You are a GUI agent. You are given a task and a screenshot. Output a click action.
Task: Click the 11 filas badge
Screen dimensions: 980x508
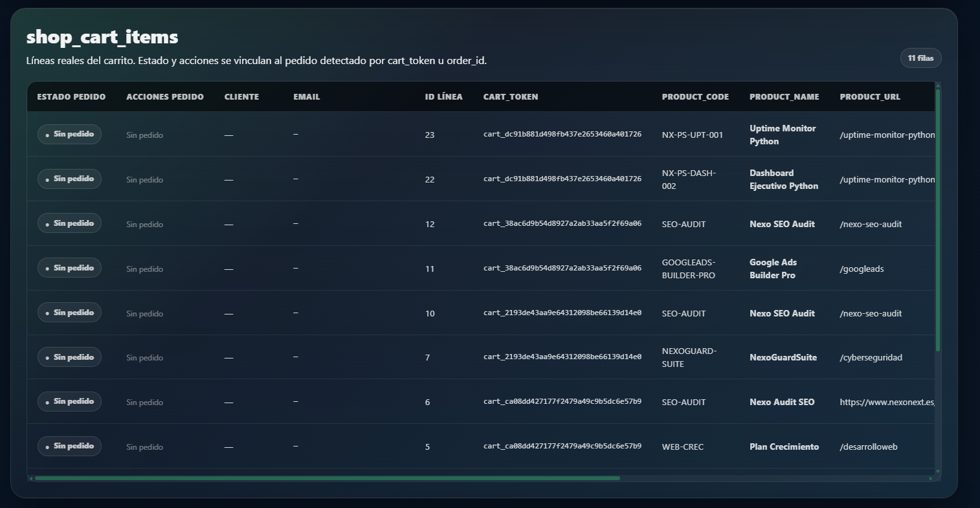920,58
